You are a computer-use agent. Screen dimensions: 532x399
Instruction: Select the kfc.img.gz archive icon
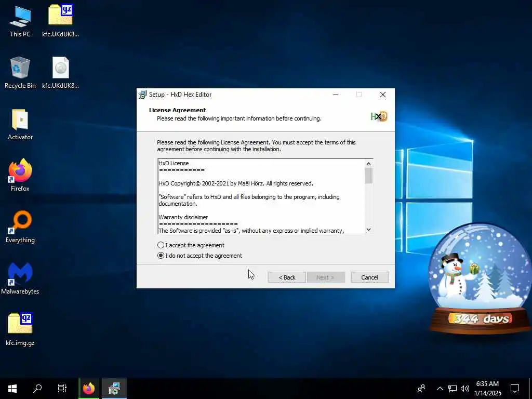coord(20,329)
